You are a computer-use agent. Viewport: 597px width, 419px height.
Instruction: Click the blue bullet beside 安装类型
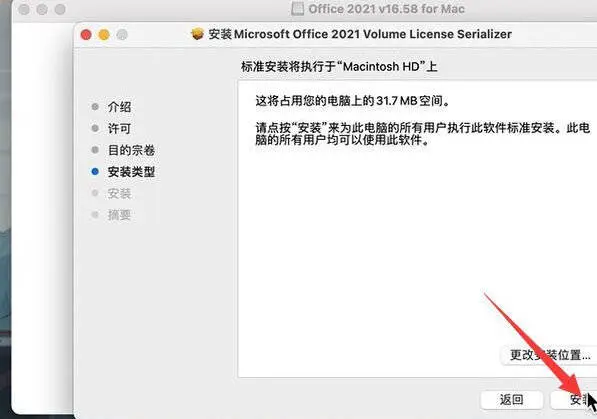pos(95,171)
